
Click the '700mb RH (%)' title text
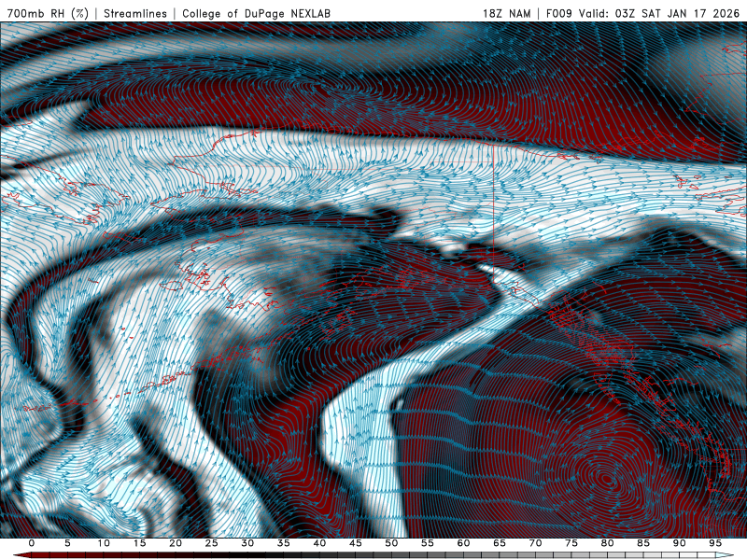[x=48, y=13]
